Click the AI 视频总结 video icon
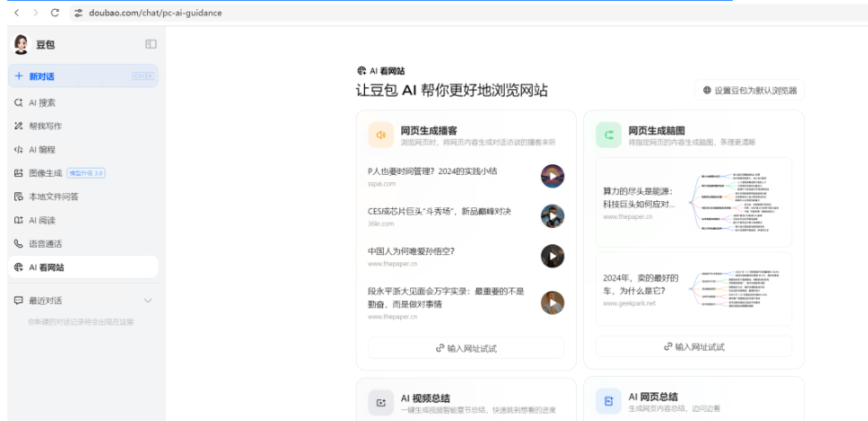868x421 pixels. point(381,403)
